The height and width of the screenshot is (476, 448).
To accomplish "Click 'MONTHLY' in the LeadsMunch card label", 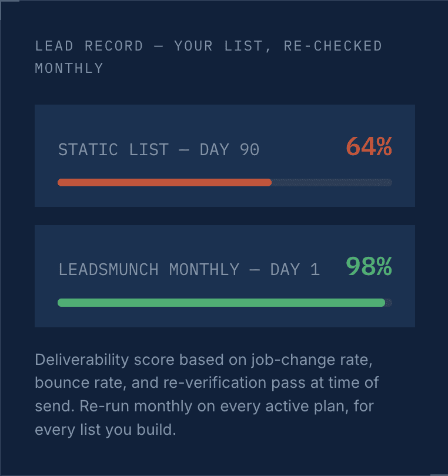I will pos(204,270).
